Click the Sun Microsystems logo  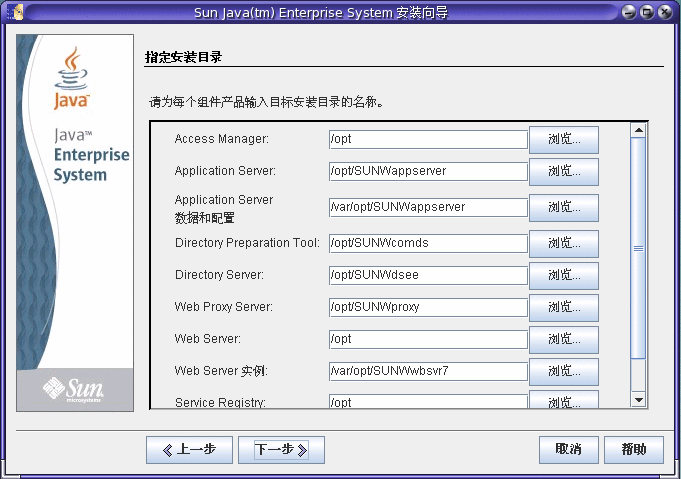tap(74, 389)
